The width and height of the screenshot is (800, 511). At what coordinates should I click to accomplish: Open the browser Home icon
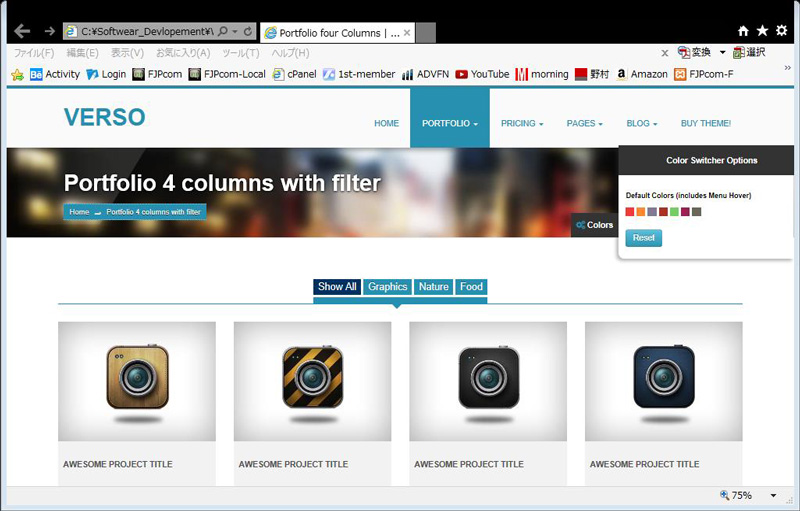point(743,31)
